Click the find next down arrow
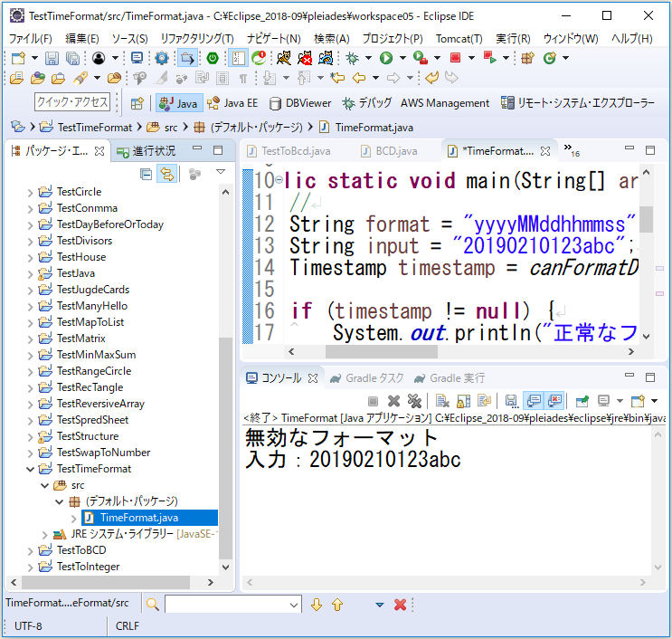 pyautogui.click(x=317, y=605)
